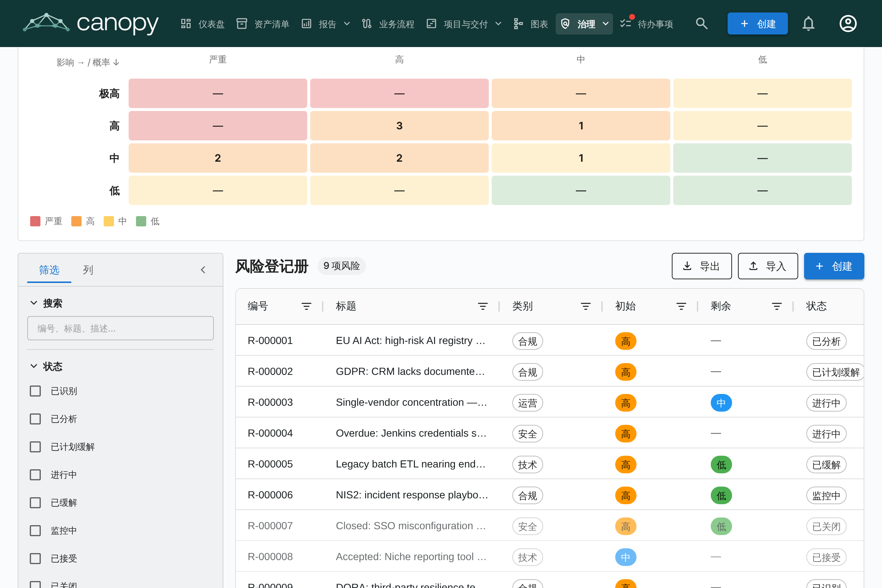Expand the 治理 dropdown chevron

606,24
